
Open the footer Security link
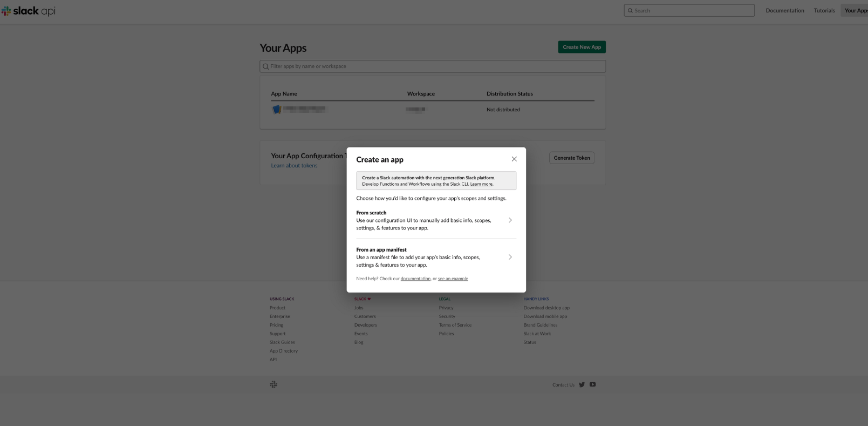click(x=447, y=316)
